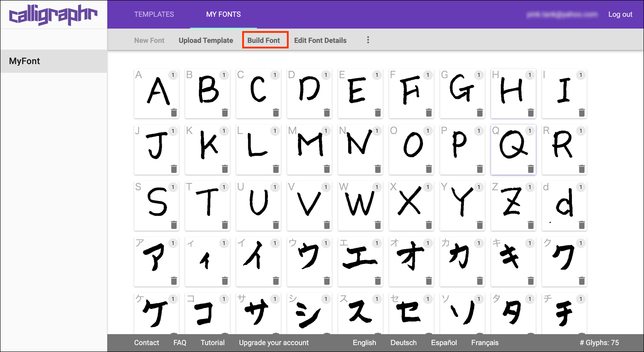Delete the katakana ア glyph with trash icon
Viewport: 644px width, 352px height.
click(174, 281)
